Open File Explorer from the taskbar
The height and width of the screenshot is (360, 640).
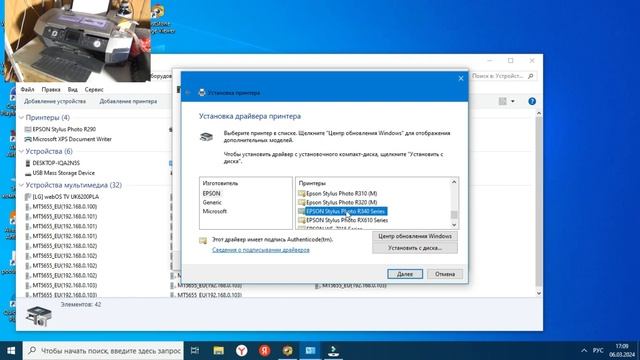(x=219, y=351)
